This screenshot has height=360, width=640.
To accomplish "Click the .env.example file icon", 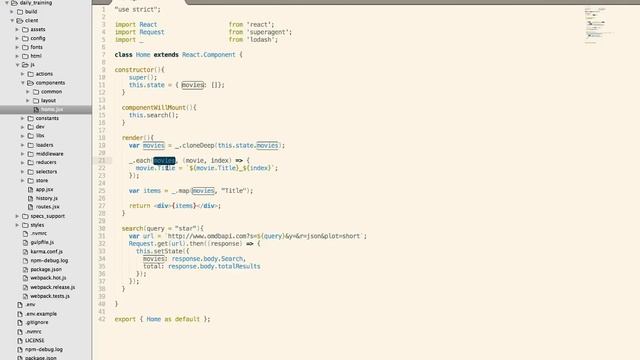I will coord(20,314).
